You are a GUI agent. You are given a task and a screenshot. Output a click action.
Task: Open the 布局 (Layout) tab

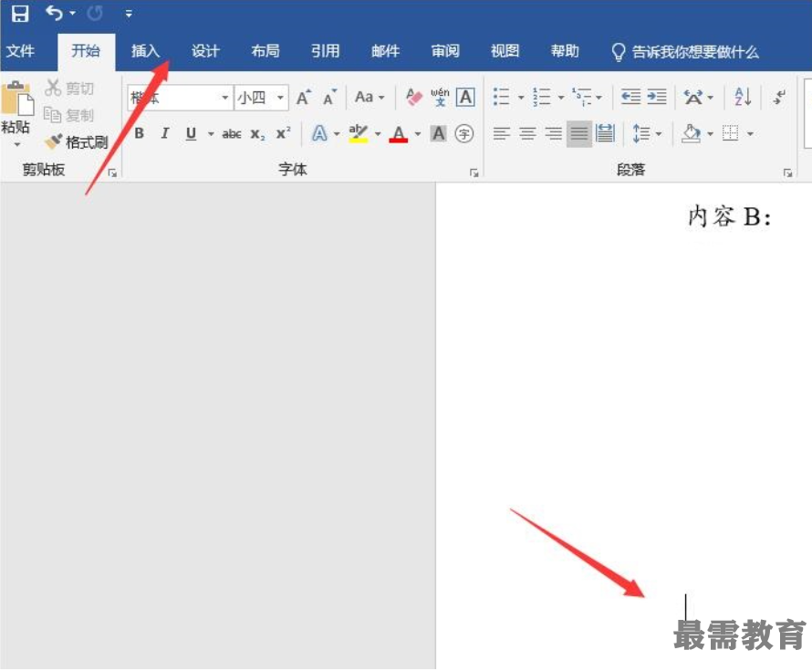265,51
